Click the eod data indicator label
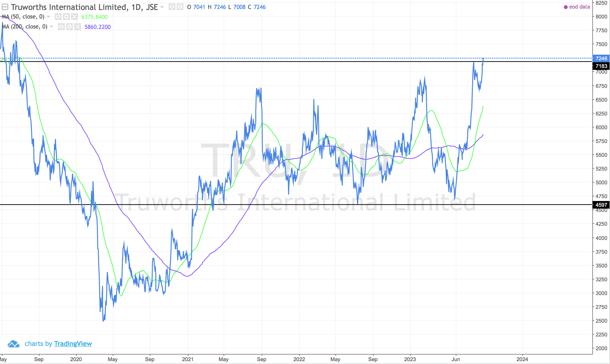Screen dimensions: 610x364 click(579, 7)
